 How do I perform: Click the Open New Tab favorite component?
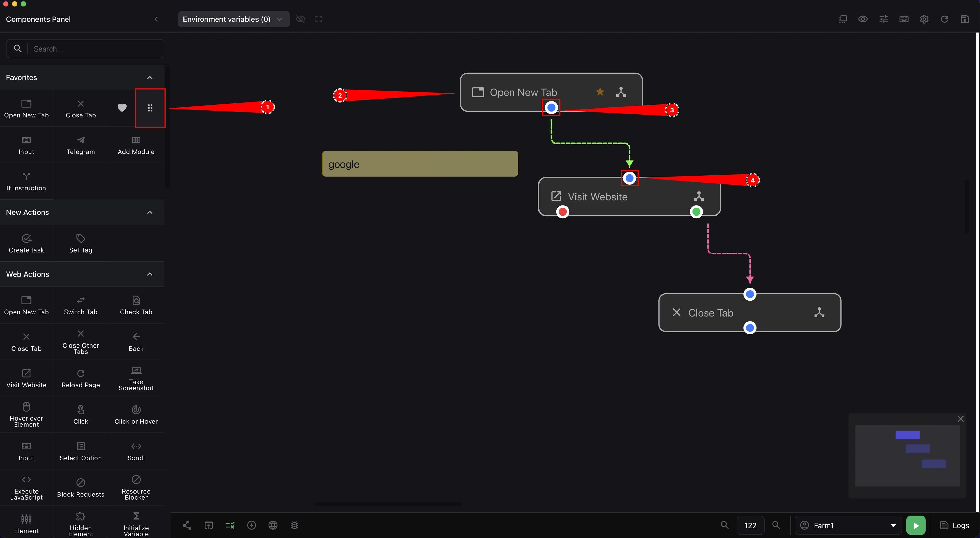tap(27, 109)
